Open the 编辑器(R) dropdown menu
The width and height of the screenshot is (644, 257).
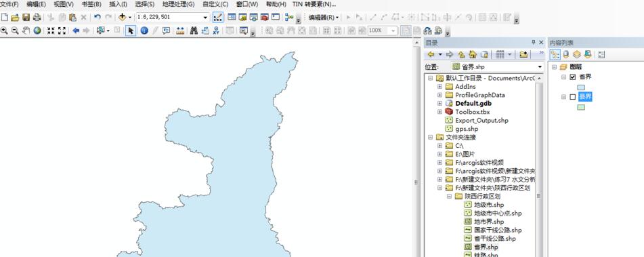[x=324, y=17]
